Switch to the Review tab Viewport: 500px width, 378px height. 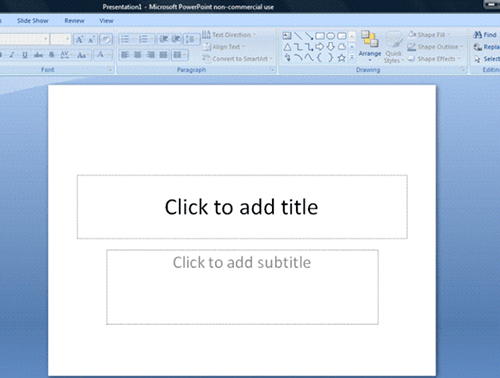(74, 21)
